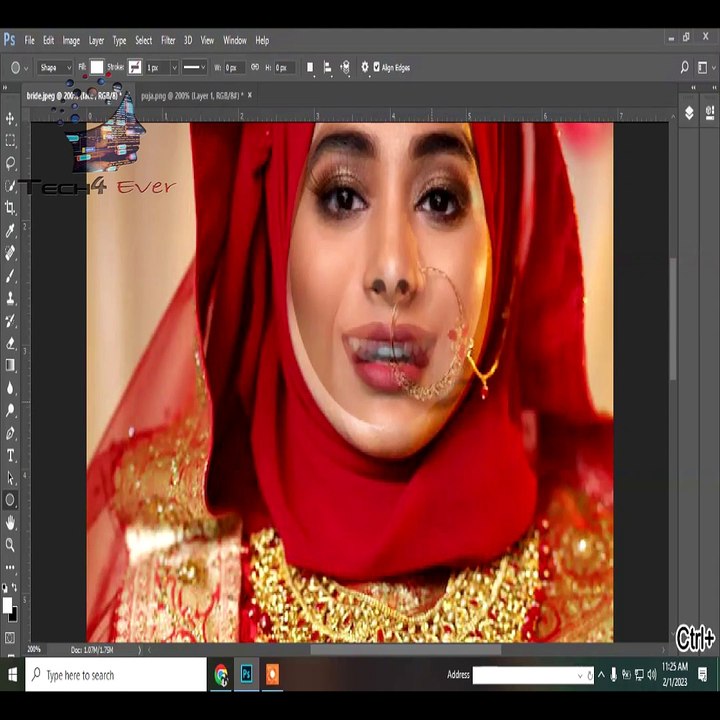
Task: Click the Search magnifier icon
Action: coord(684,68)
